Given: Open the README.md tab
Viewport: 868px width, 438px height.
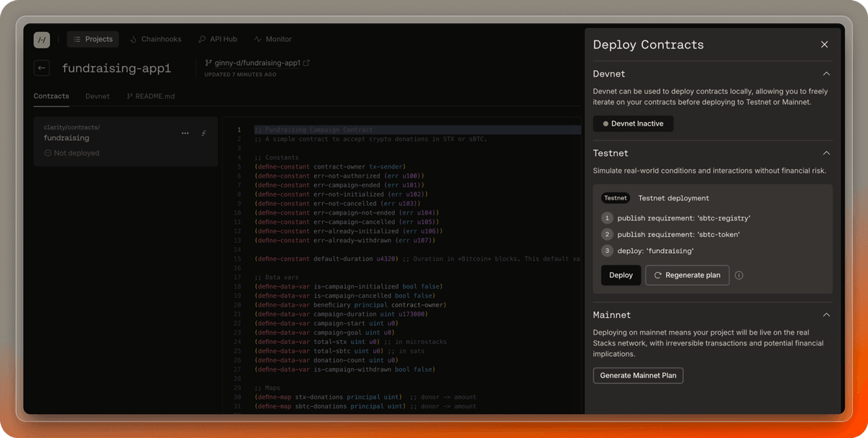Looking at the screenshot, I should click(151, 96).
